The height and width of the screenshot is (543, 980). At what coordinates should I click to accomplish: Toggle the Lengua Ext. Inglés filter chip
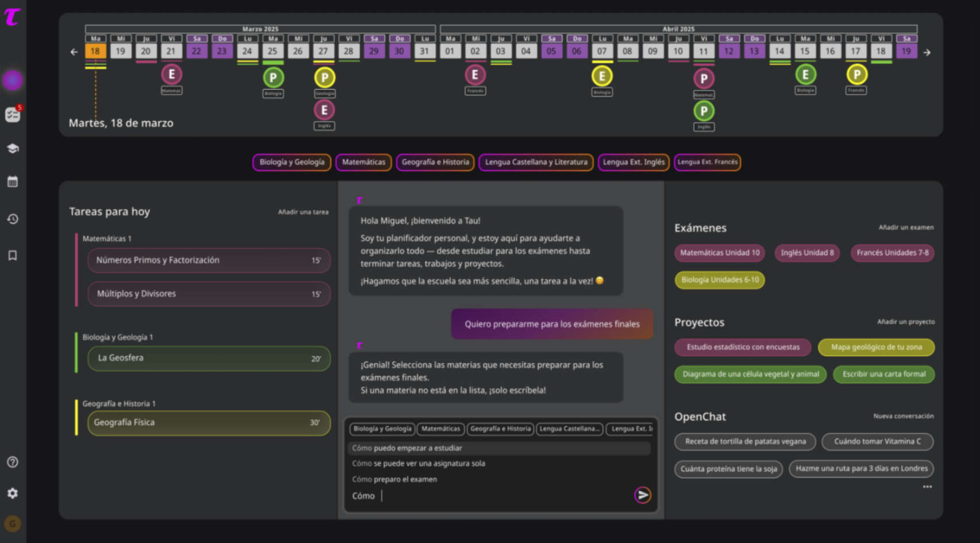634,162
